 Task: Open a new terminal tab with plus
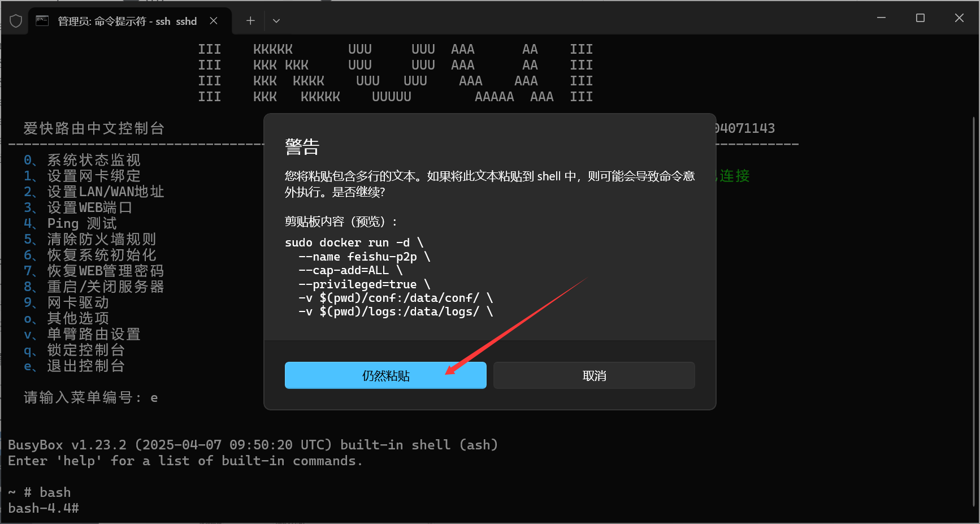point(250,21)
